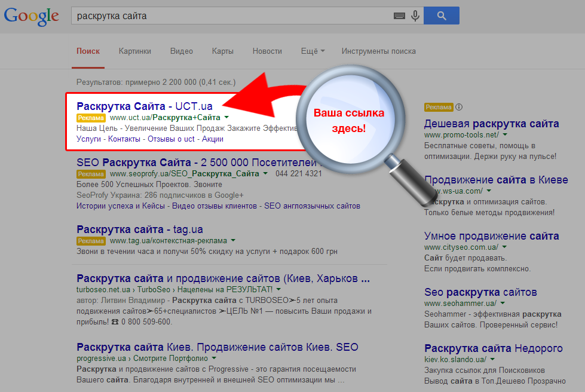Click the Google logo

click(x=31, y=16)
